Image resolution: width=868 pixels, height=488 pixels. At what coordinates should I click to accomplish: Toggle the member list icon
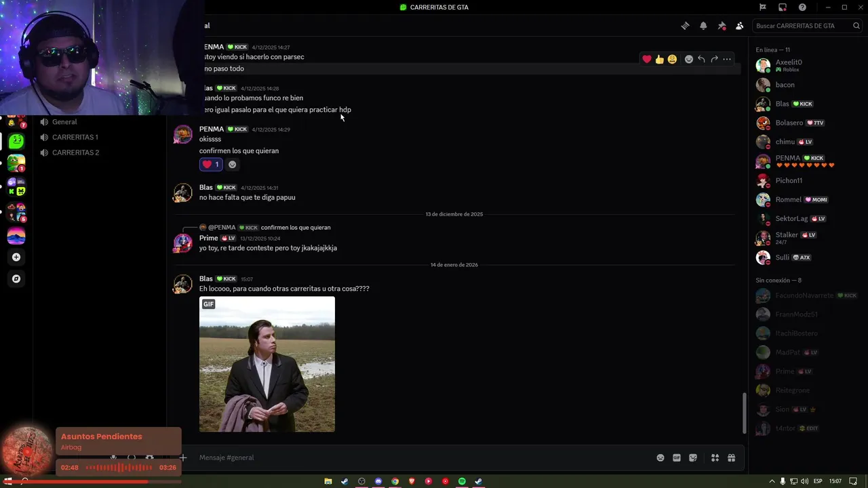(740, 26)
